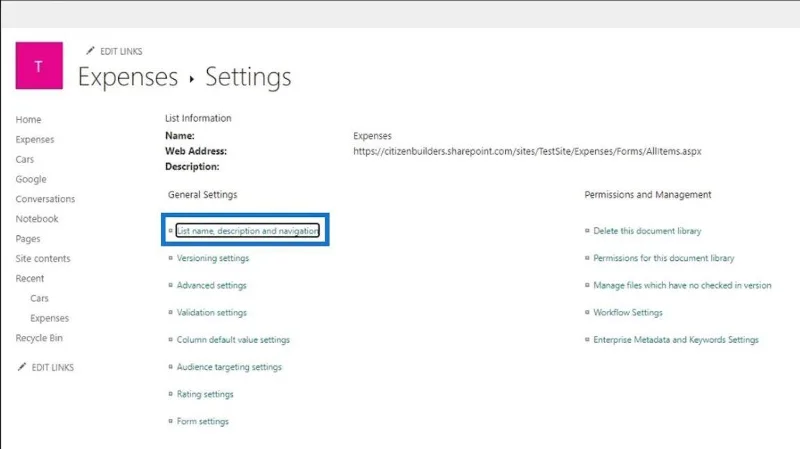
Task: Open Cars under Recent
Action: 39,298
